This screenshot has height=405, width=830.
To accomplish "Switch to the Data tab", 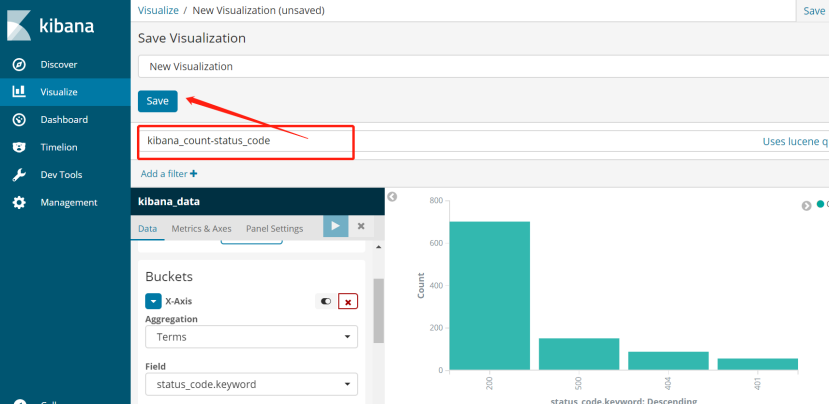I will [x=148, y=229].
